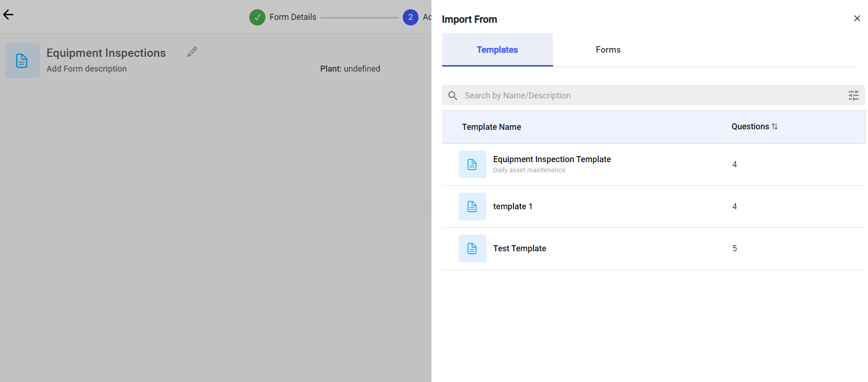Click the pencil edit icon beside form name
The image size is (868, 382).
pos(192,52)
